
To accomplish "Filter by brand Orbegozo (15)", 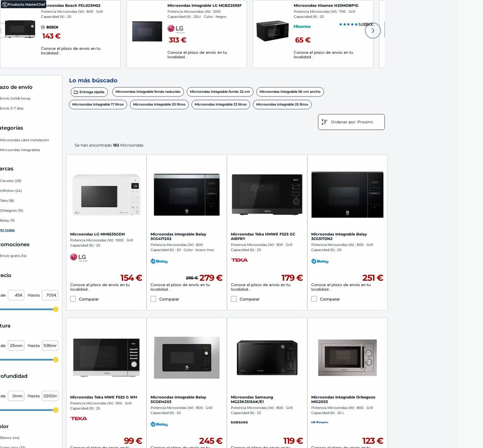I will pyautogui.click(x=12, y=211).
